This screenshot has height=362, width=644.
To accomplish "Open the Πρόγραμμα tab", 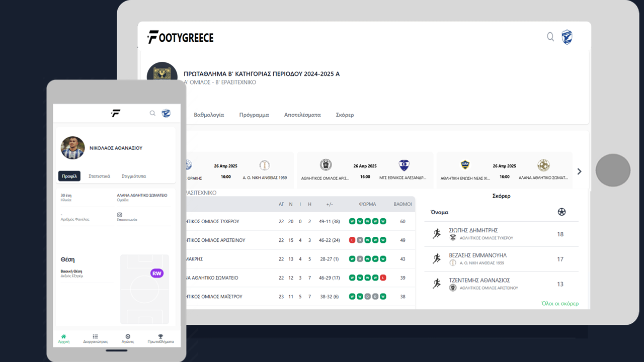I will pyautogui.click(x=254, y=115).
